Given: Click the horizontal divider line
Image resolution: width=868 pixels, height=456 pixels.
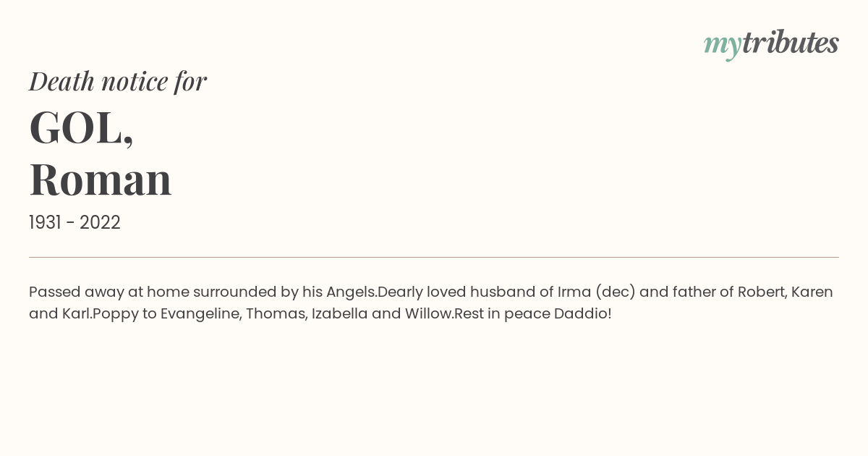Looking at the screenshot, I should click(x=434, y=257).
